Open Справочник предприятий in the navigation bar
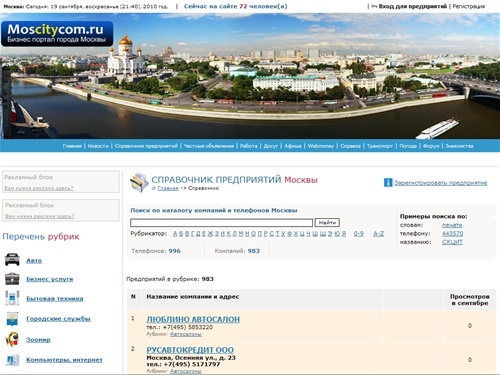Screen dimensions: 500x375 point(146,146)
